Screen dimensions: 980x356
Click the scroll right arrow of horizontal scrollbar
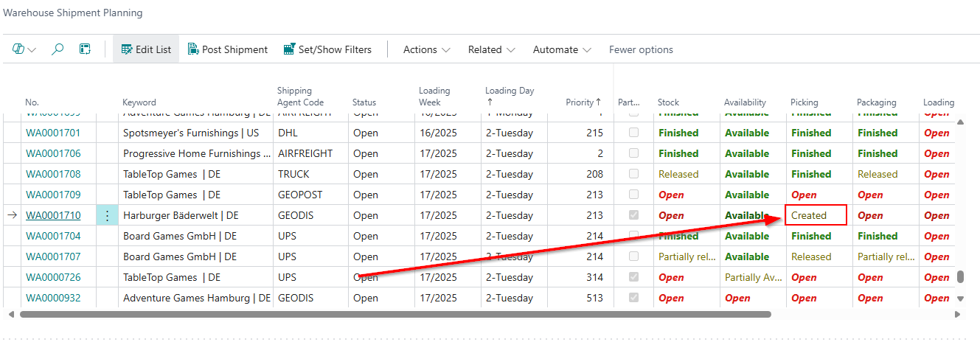point(957,314)
